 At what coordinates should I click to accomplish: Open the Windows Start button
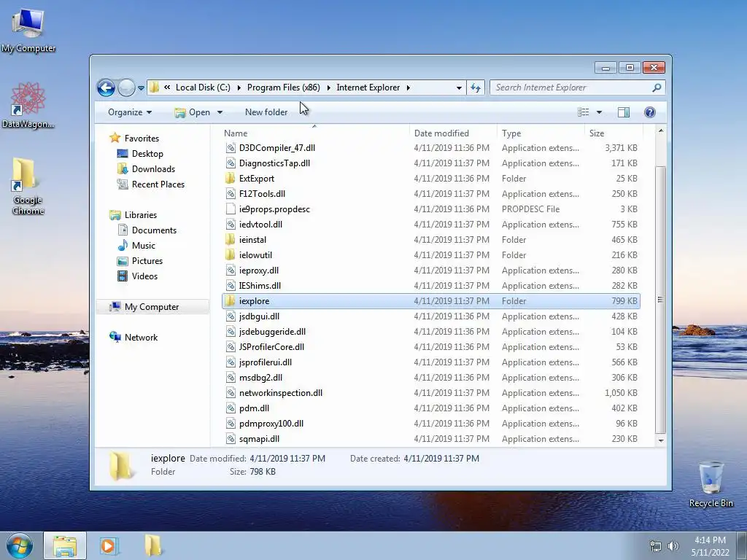(x=20, y=546)
